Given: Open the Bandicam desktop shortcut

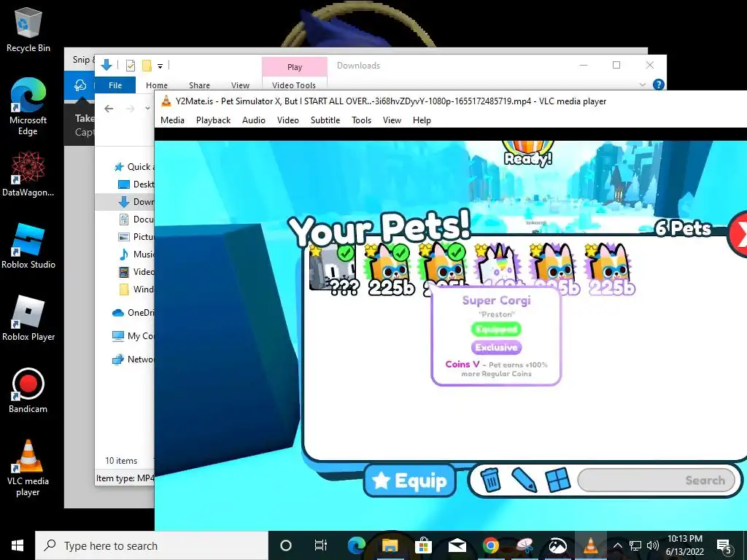Looking at the screenshot, I should tap(28, 391).
